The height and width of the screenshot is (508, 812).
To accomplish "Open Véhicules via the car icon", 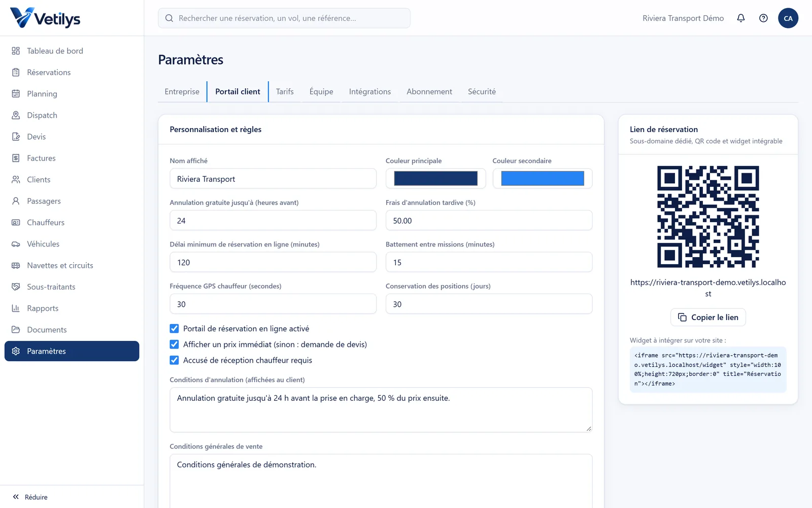I will click(16, 244).
